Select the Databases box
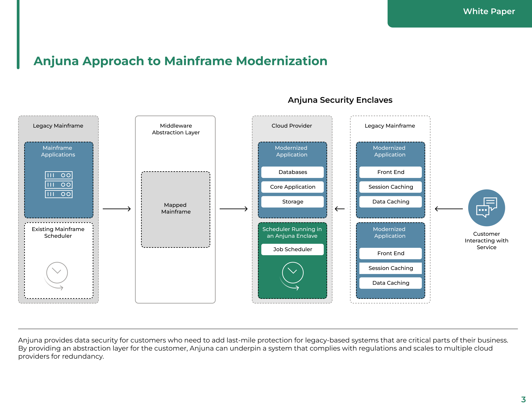The image size is (532, 411). (292, 172)
